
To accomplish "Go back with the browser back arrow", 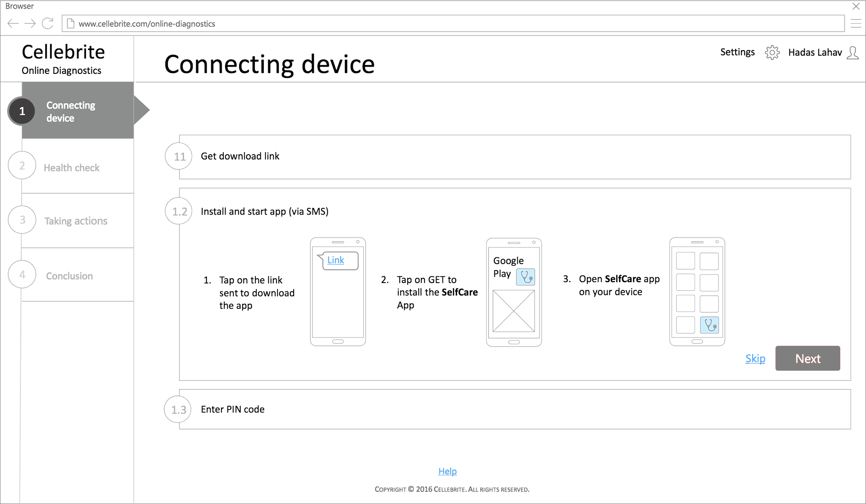I will (x=13, y=23).
